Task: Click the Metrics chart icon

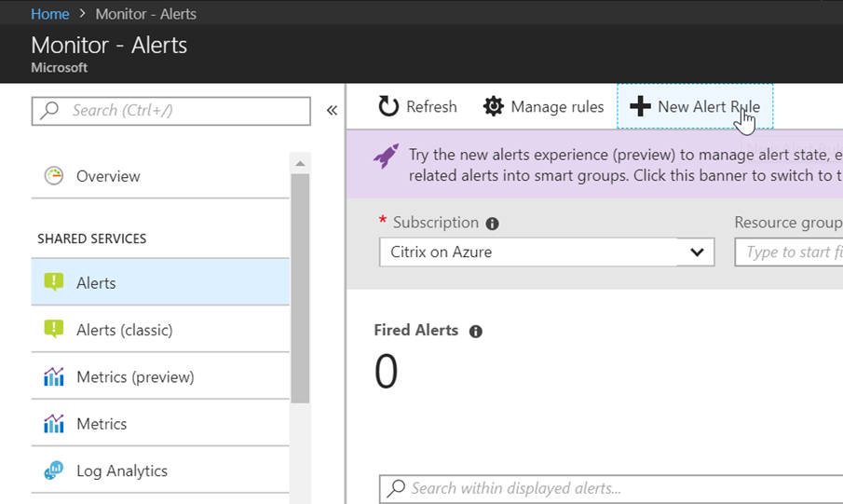Action: [54, 423]
